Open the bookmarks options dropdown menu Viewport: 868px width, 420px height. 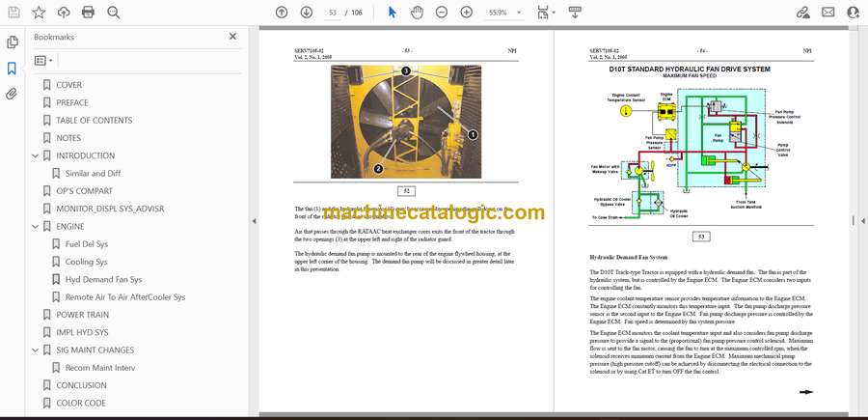pyautogui.click(x=44, y=60)
